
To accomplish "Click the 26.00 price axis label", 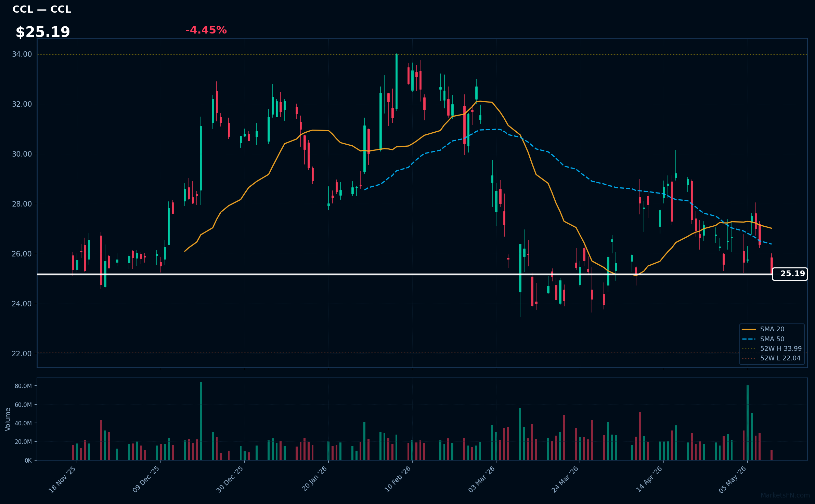I will click(x=22, y=254).
